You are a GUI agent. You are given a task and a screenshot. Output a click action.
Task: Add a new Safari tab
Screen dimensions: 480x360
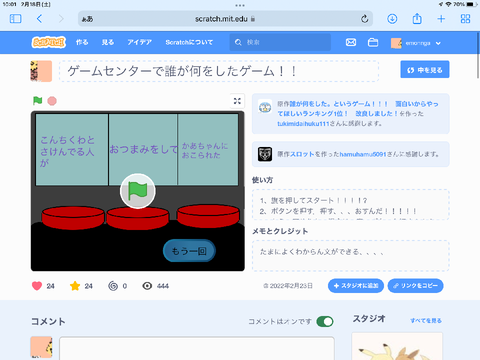(441, 19)
